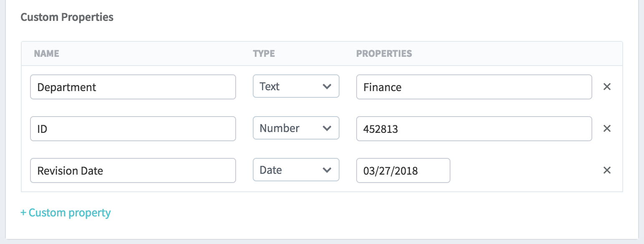Viewport: 644px width, 244px height.
Task: Click the PROPERTIES column header
Action: pyautogui.click(x=384, y=53)
